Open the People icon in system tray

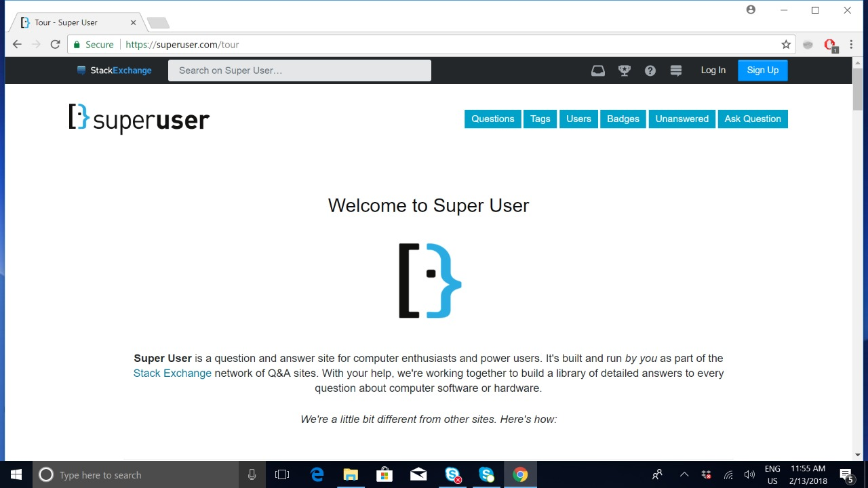[x=657, y=474]
